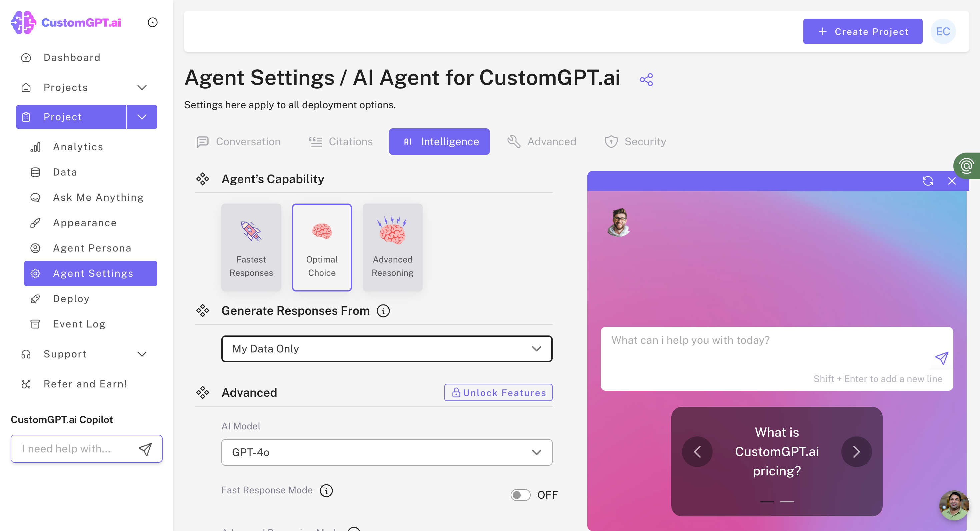Screen dimensions: 980x531
Task: Open the Deploy section
Action: point(71,298)
